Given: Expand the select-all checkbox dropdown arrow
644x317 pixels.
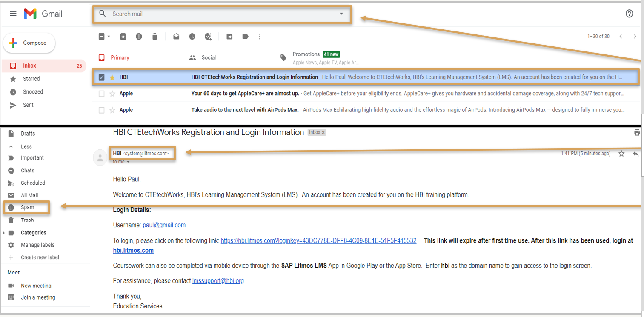Looking at the screenshot, I should pyautogui.click(x=109, y=37).
